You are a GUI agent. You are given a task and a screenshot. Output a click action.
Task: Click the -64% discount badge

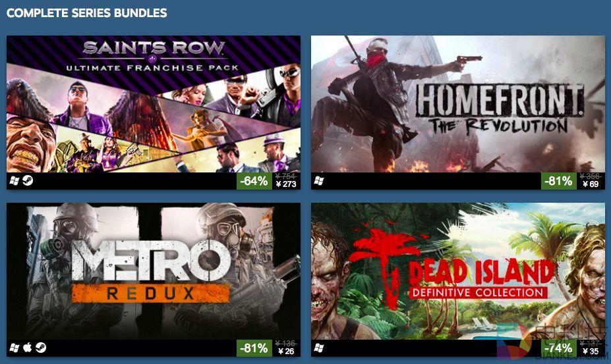click(x=254, y=181)
